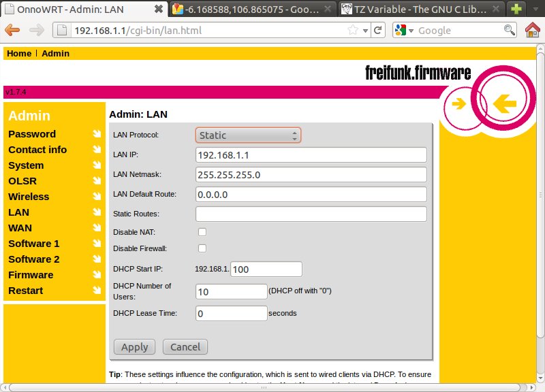The image size is (545, 392).
Task: Tick the Disable Firewall checkbox
Action: point(202,248)
